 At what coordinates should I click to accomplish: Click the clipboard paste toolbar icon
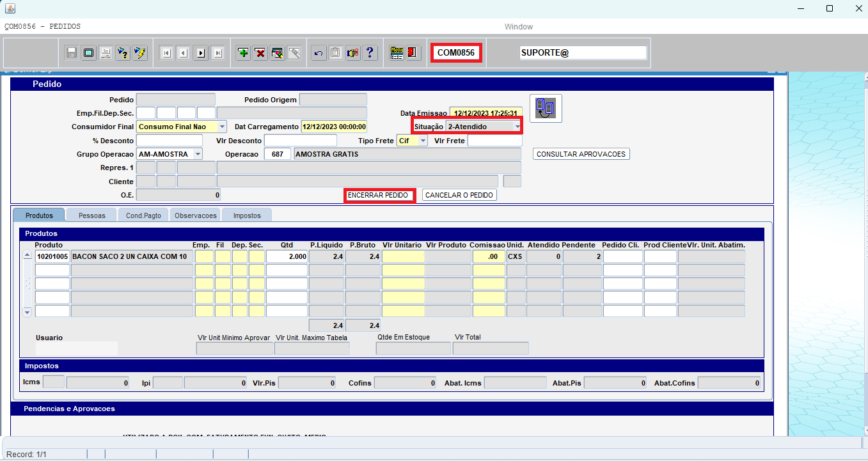(x=335, y=53)
